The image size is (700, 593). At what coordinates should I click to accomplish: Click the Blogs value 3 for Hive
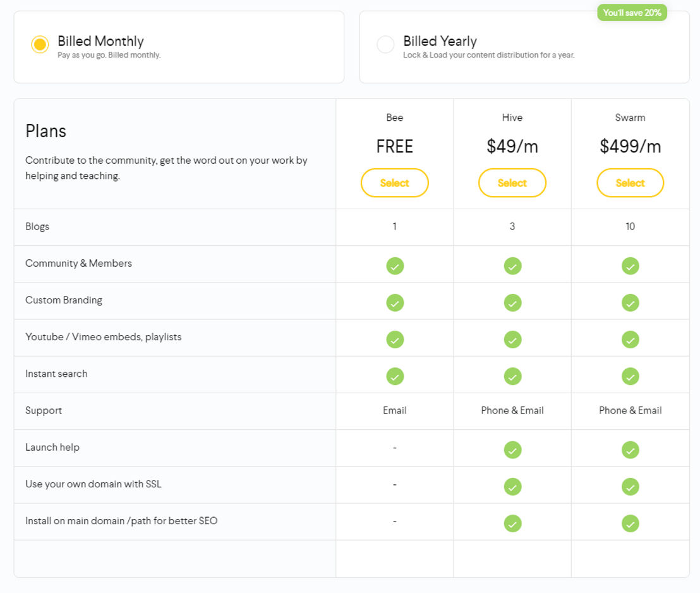(x=512, y=226)
